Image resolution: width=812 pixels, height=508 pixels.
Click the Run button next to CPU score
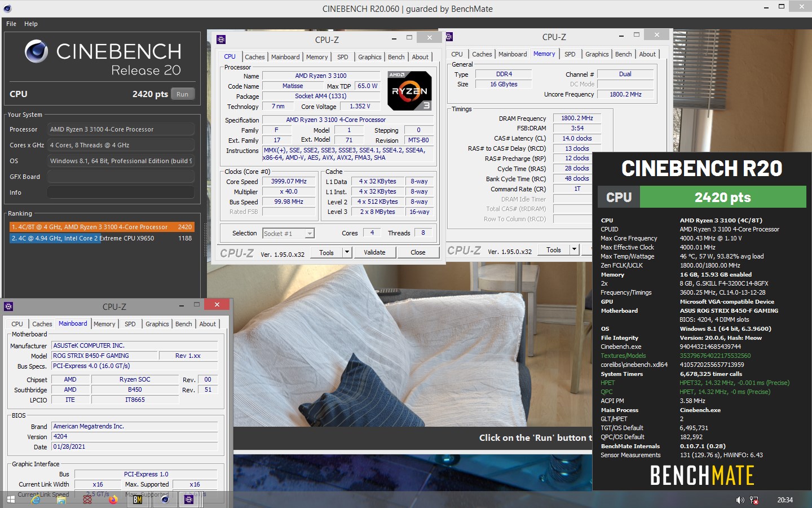coord(182,94)
